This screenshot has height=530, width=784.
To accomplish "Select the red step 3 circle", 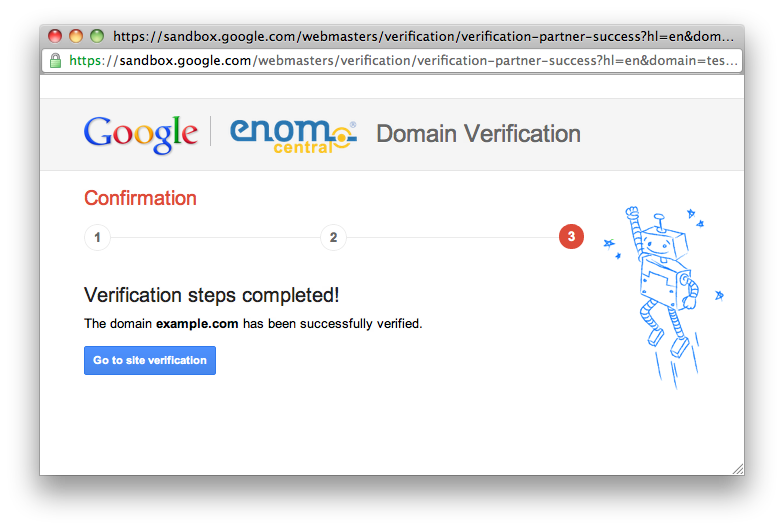I will 571,237.
